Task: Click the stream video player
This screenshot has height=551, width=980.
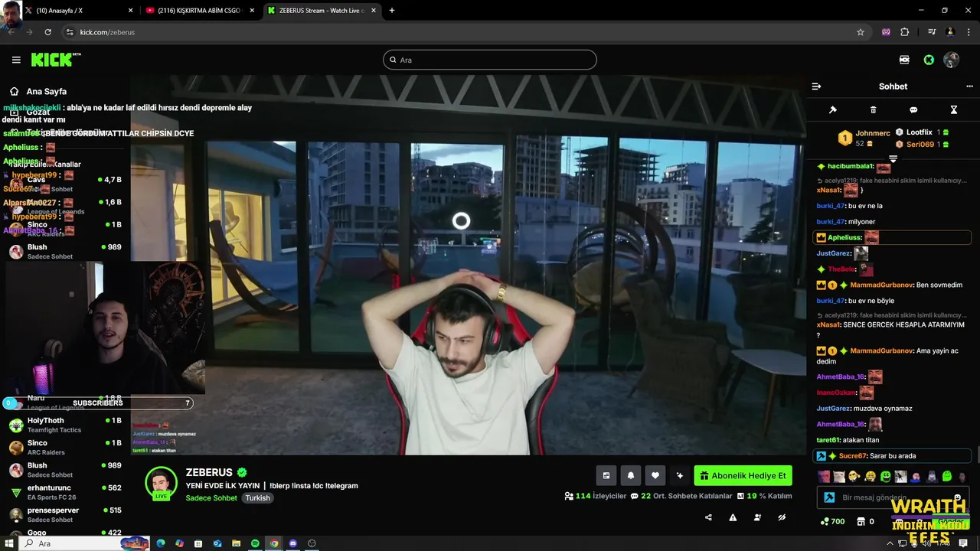Action: [468, 265]
